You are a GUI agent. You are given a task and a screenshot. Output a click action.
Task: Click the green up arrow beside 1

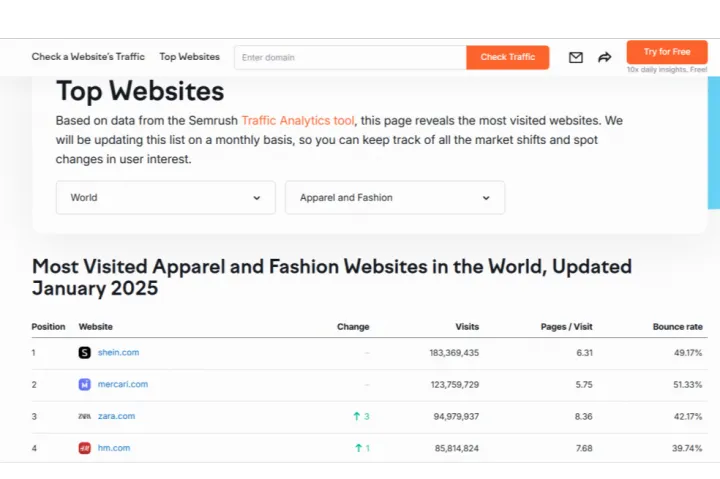click(359, 448)
